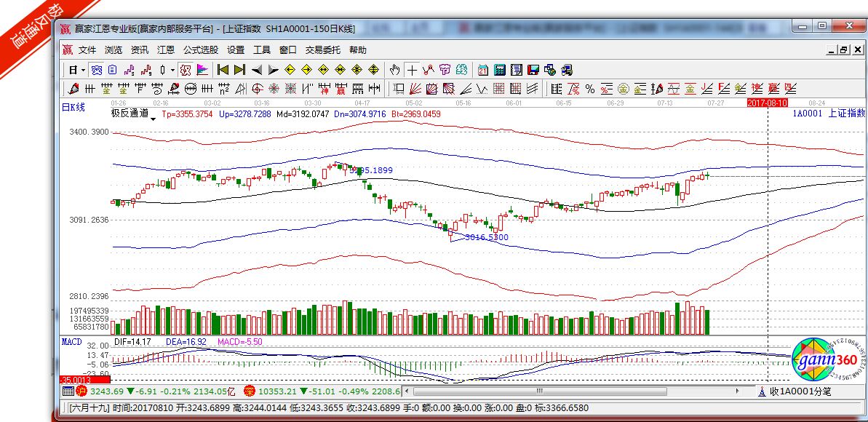Click the 1A0001 上证指数 stock label
Screen dimensions: 868x422
point(828,114)
